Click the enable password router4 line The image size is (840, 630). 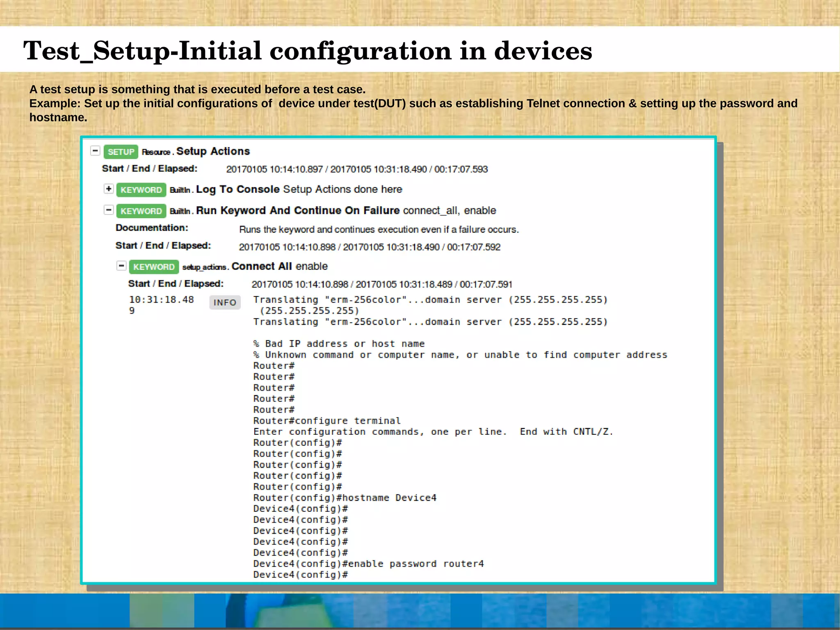click(x=368, y=564)
